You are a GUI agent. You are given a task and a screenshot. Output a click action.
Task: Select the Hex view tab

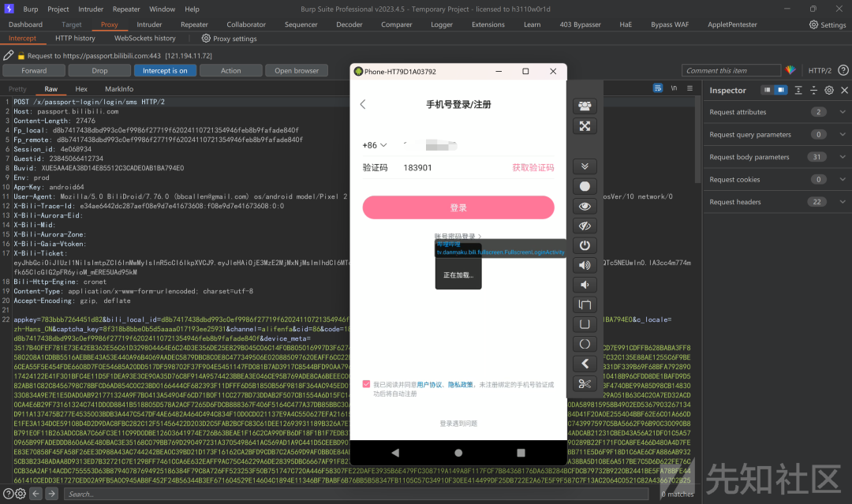pyautogui.click(x=81, y=88)
